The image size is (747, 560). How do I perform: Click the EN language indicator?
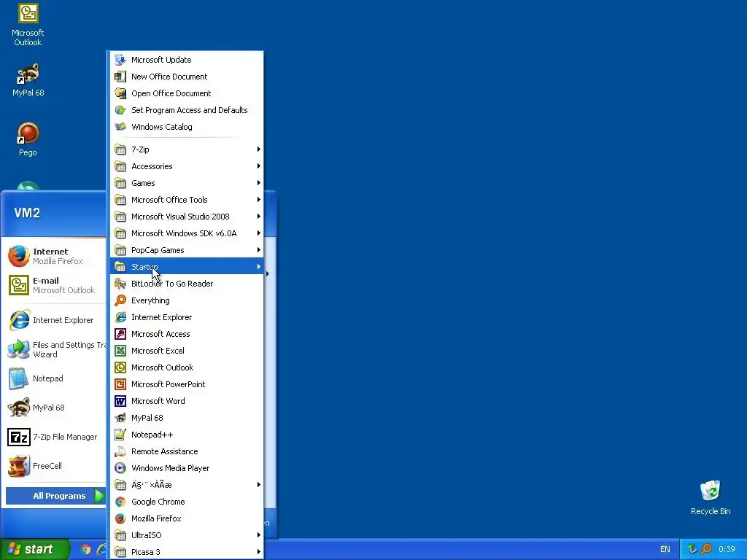click(665, 549)
